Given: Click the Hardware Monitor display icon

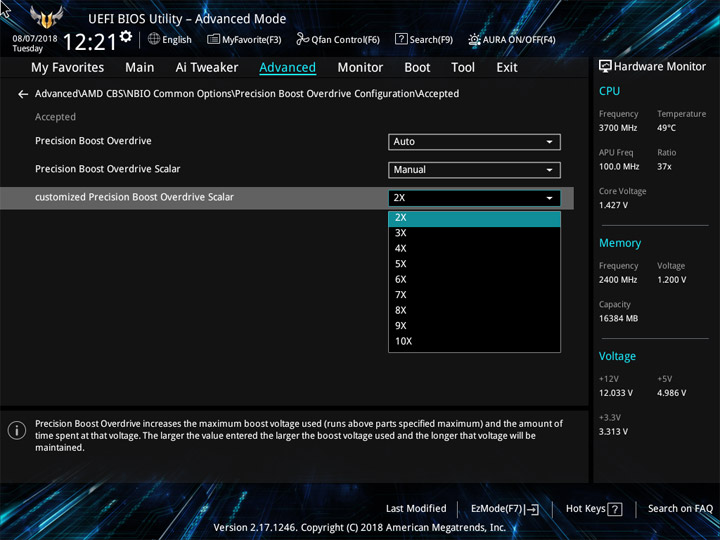Looking at the screenshot, I should [605, 67].
